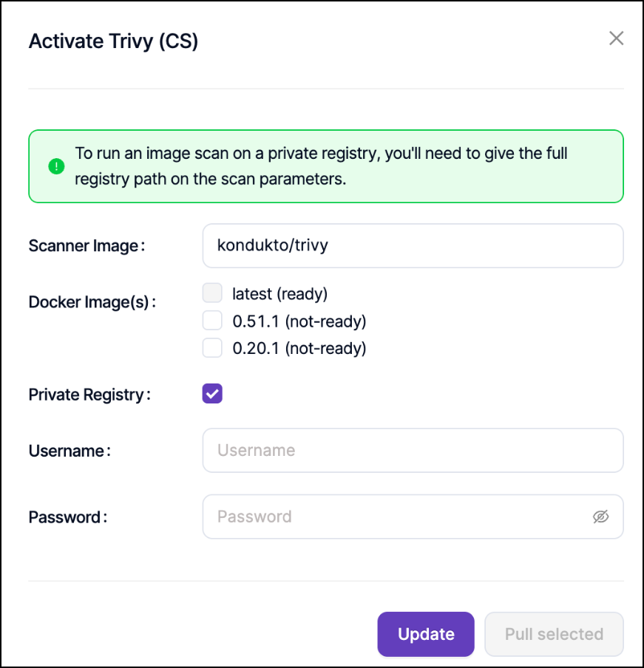The image size is (644, 668).
Task: Click the Docker Image(s) label
Action: [92, 302]
